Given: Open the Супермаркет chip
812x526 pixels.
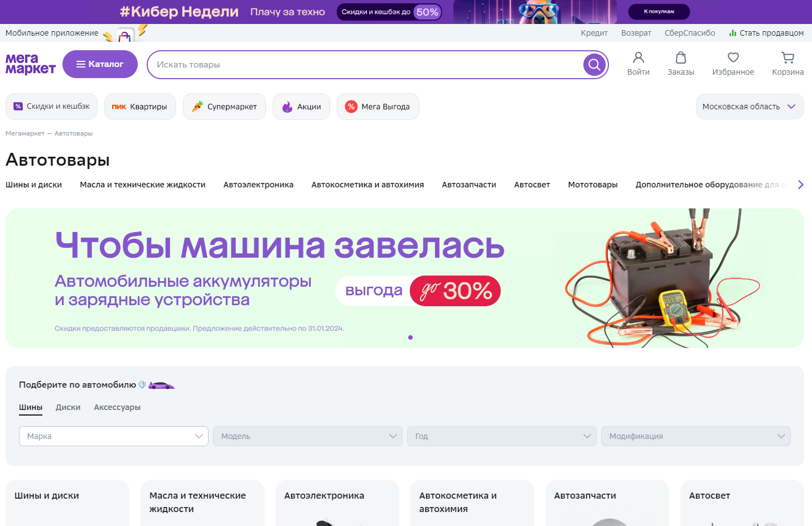Looking at the screenshot, I should 224,107.
